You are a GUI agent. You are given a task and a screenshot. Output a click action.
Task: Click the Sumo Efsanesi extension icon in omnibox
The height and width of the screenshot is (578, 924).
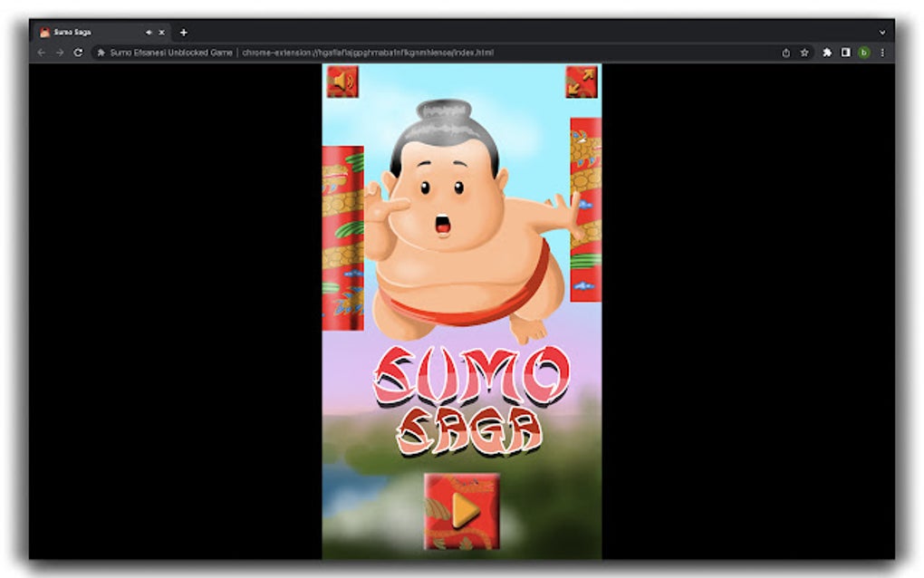tap(100, 53)
